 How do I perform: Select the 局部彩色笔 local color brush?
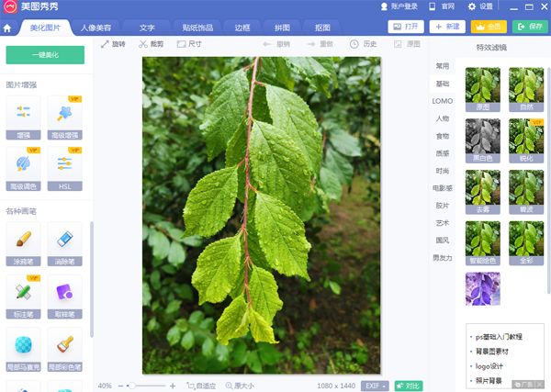tap(64, 350)
